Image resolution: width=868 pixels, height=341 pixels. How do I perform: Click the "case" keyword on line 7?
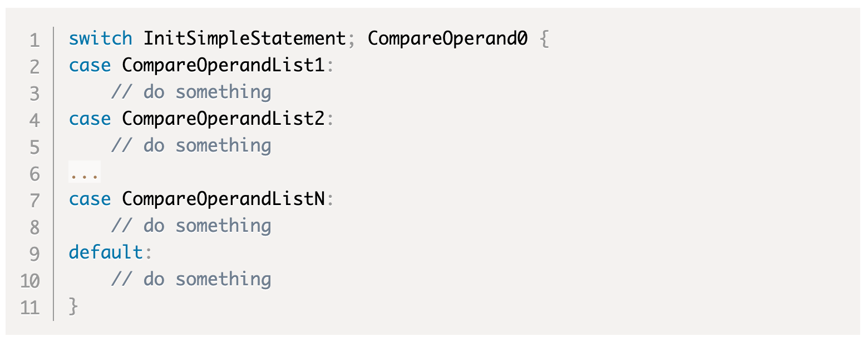coord(90,199)
